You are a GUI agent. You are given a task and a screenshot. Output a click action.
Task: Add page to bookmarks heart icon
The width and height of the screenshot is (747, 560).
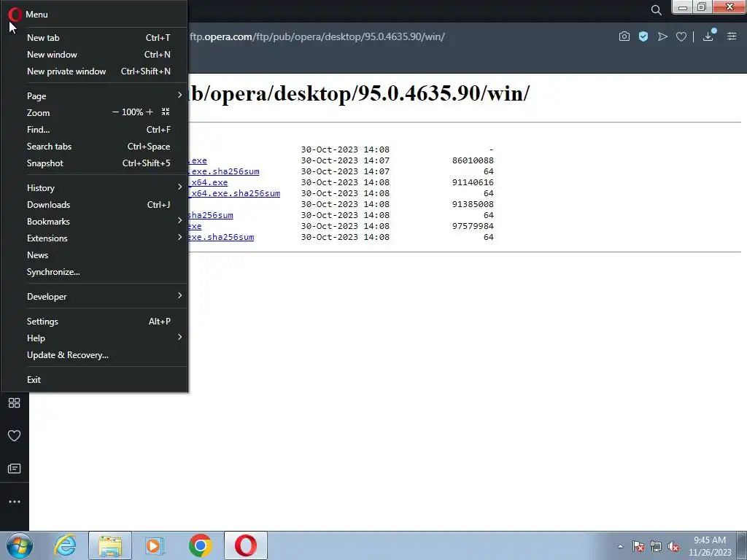pos(681,36)
